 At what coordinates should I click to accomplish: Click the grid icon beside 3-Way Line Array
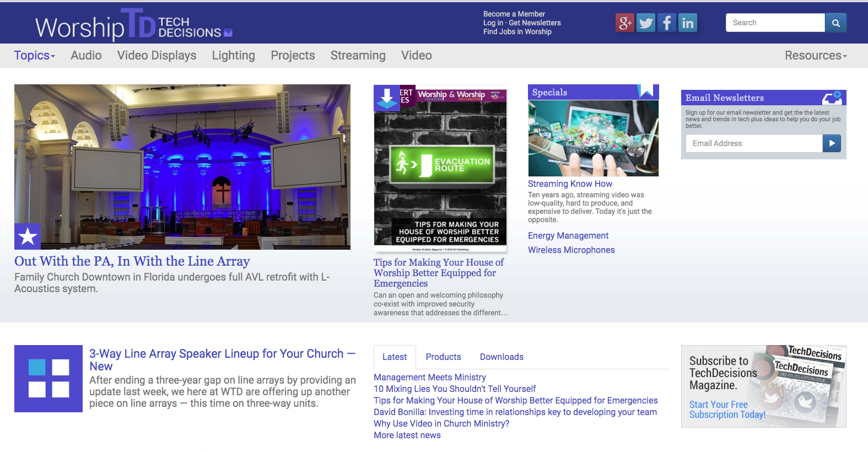(48, 379)
